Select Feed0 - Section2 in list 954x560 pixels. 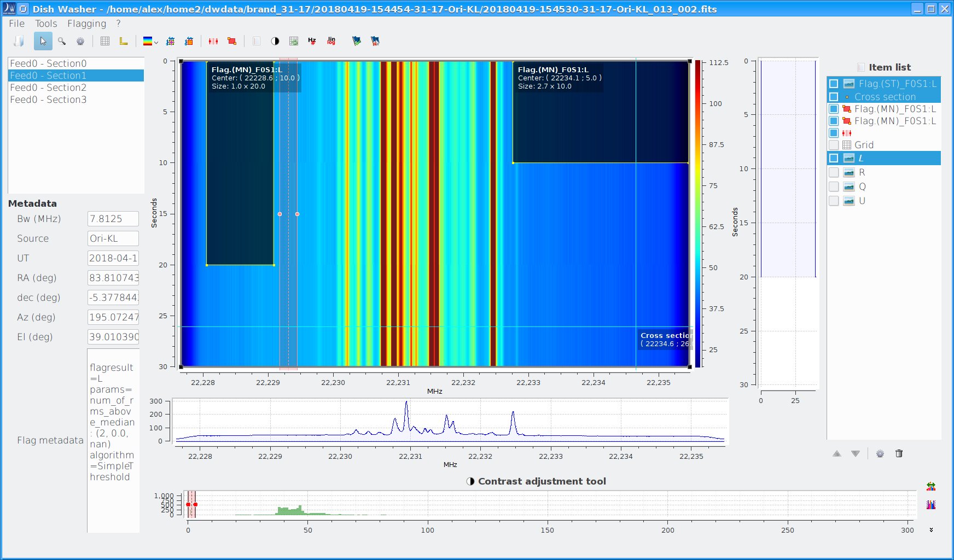click(75, 87)
